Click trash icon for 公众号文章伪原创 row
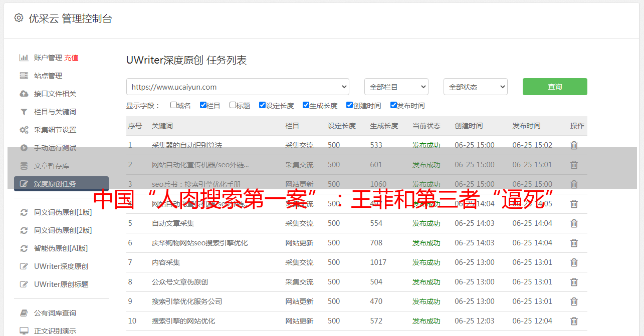This screenshot has width=644, height=336. [x=574, y=282]
